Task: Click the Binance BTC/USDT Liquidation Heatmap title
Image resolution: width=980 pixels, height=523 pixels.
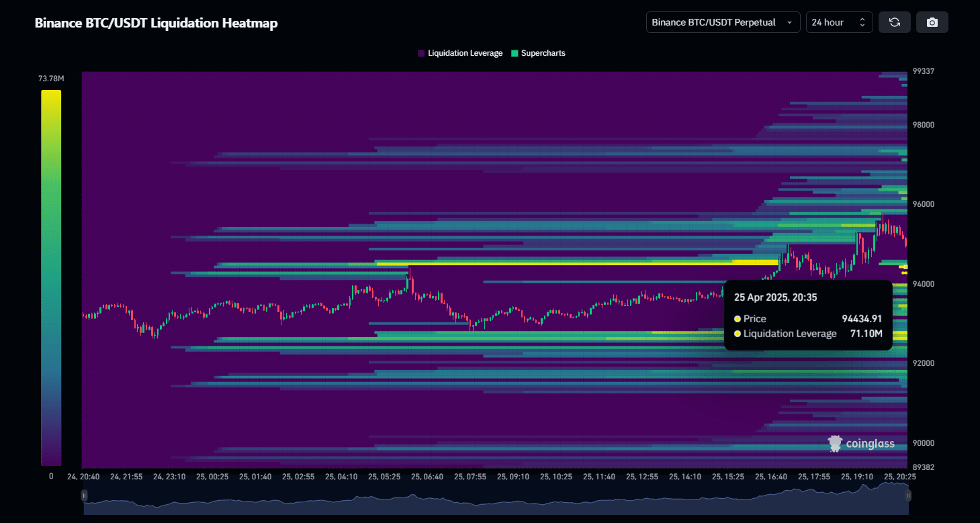Action: coord(157,23)
